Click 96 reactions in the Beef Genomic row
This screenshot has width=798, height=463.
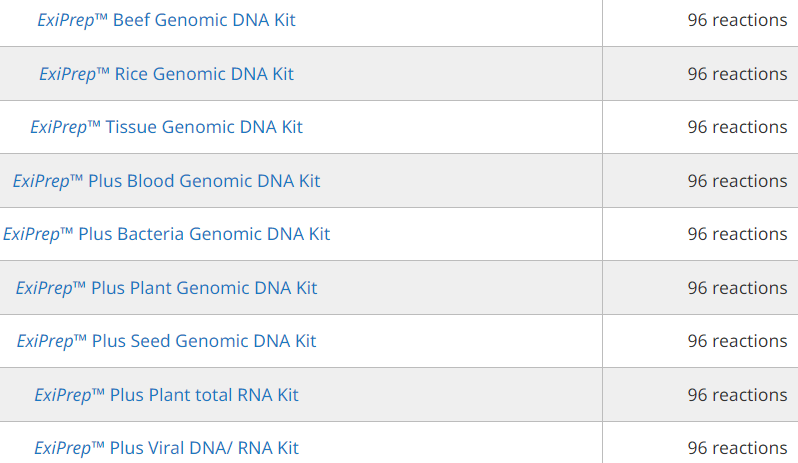click(x=737, y=20)
